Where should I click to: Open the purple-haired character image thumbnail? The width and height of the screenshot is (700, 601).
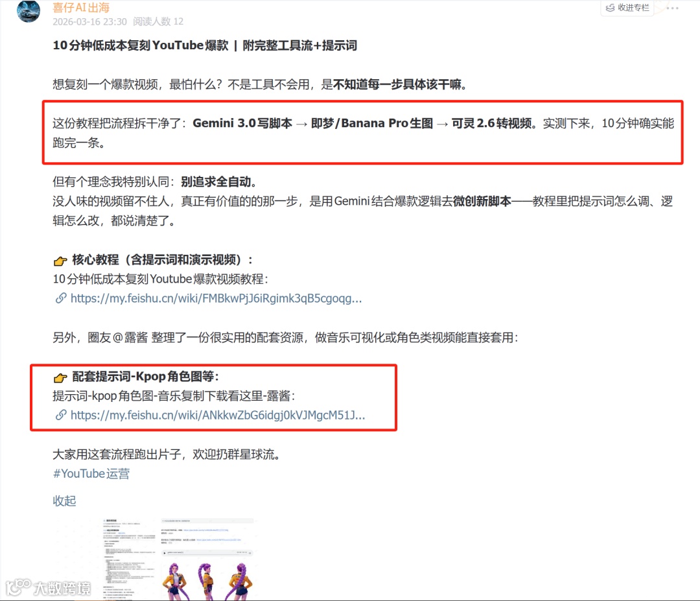pos(208,558)
